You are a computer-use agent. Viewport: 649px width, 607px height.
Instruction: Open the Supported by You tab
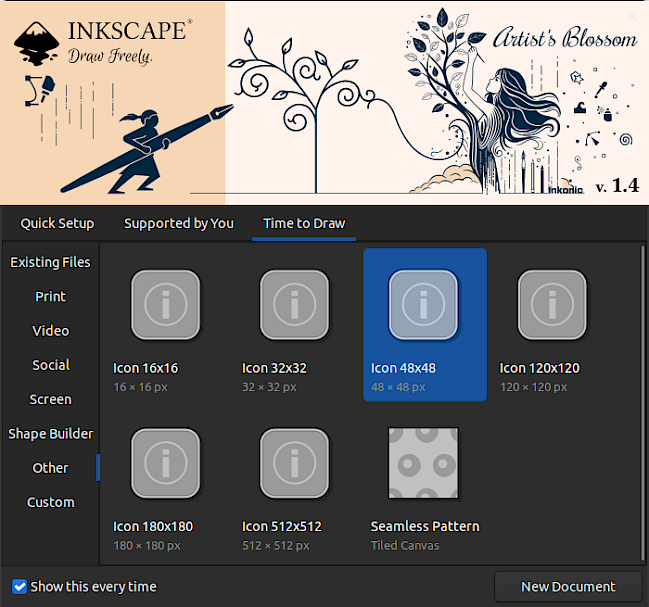coord(179,223)
